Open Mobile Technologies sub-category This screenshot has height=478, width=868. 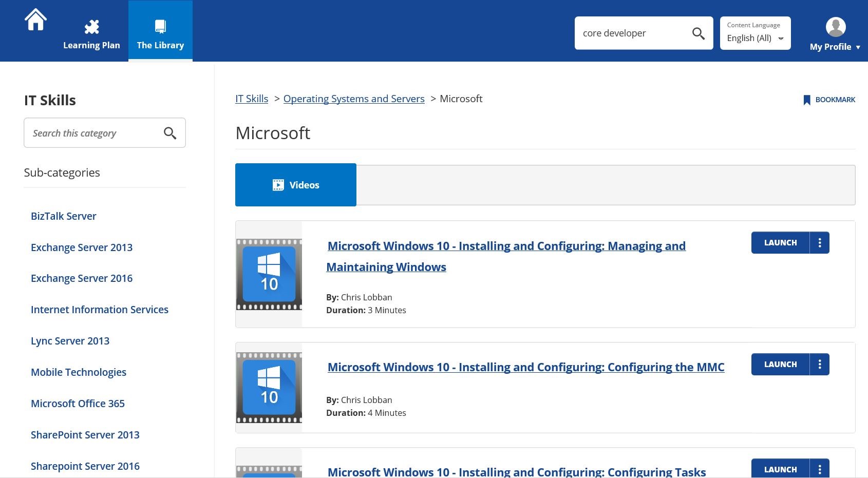click(79, 372)
